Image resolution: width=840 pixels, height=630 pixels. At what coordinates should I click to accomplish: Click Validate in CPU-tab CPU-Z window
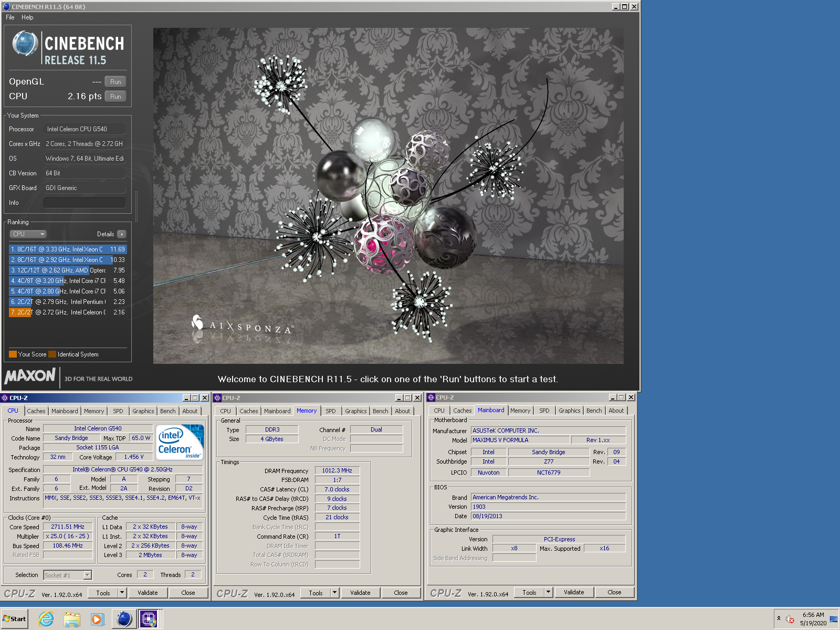[148, 593]
